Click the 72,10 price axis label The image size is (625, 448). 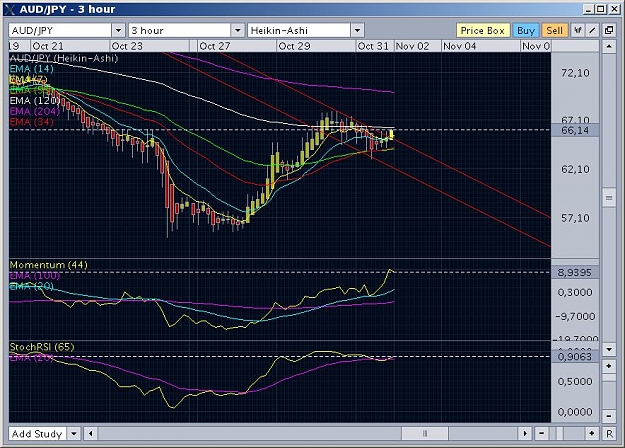[575, 73]
